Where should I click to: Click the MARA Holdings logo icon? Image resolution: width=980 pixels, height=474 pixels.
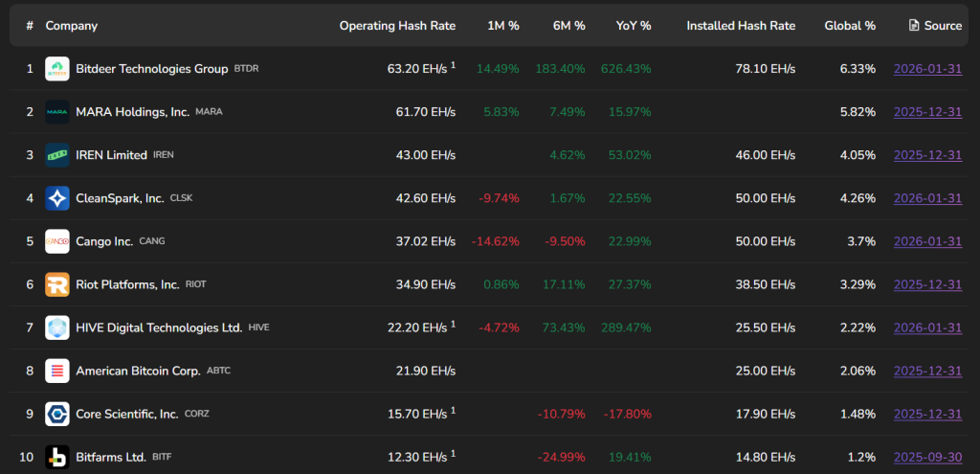pyautogui.click(x=57, y=112)
